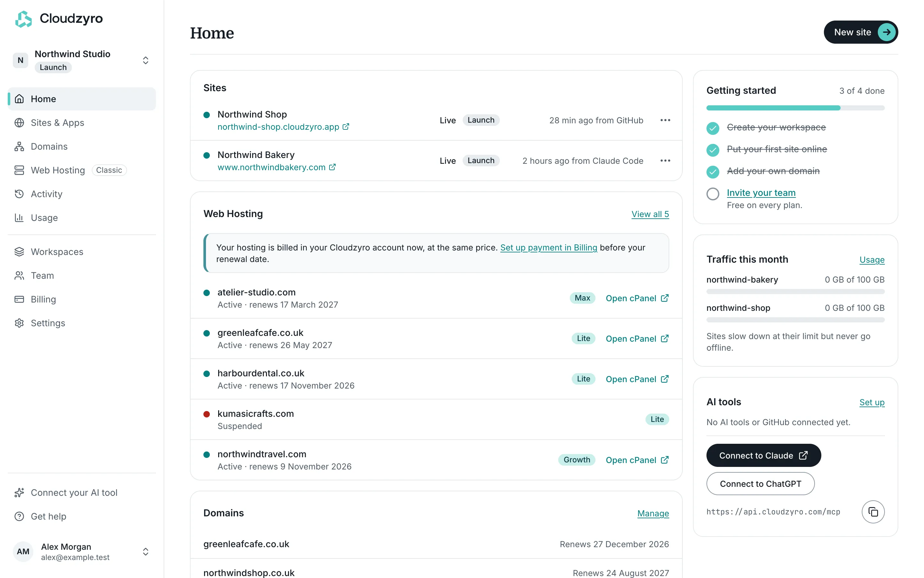924x578 pixels.
Task: Go to the Web Hosting Classic section
Action: pyautogui.click(x=82, y=170)
